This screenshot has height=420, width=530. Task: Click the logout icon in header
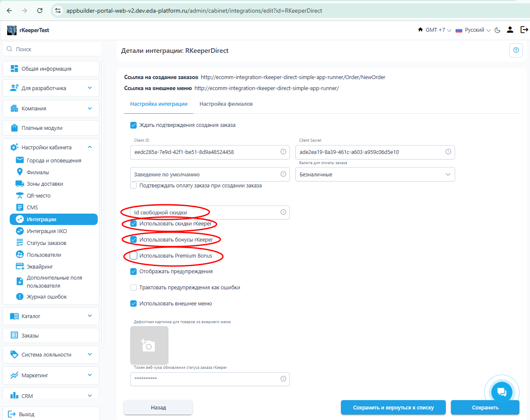click(x=524, y=30)
